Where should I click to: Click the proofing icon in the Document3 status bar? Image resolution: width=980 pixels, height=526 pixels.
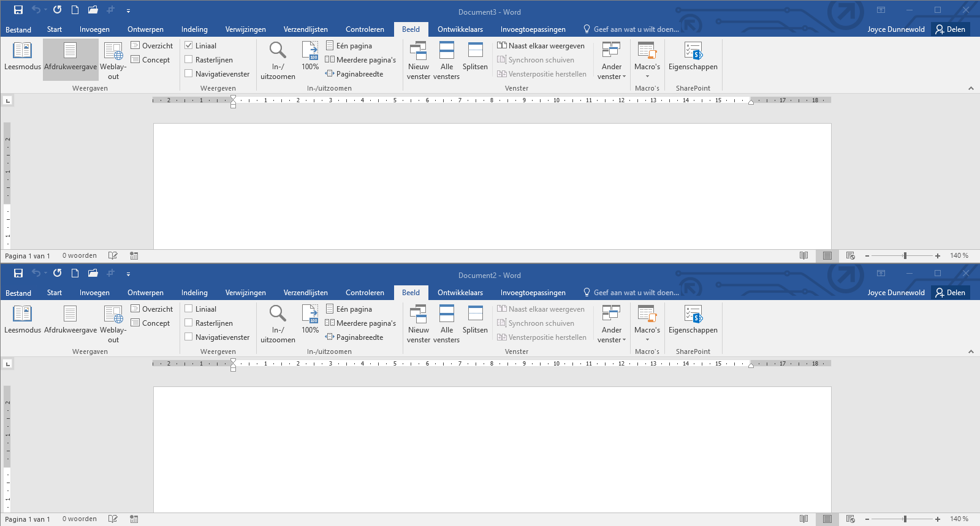coord(113,256)
